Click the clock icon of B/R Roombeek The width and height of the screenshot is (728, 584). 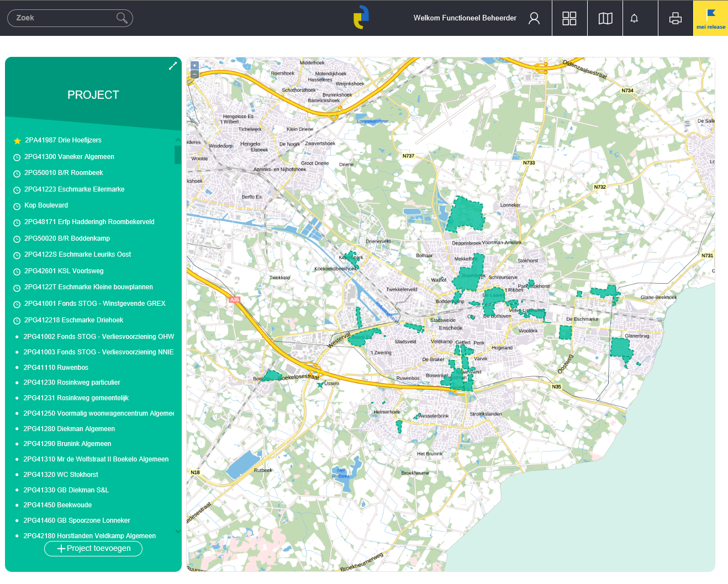coord(17,173)
